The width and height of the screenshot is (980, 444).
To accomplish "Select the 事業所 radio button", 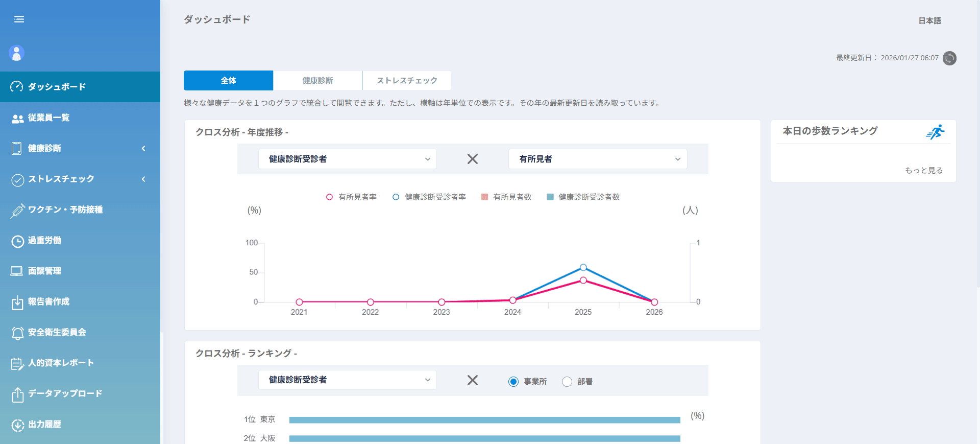I will [x=513, y=382].
